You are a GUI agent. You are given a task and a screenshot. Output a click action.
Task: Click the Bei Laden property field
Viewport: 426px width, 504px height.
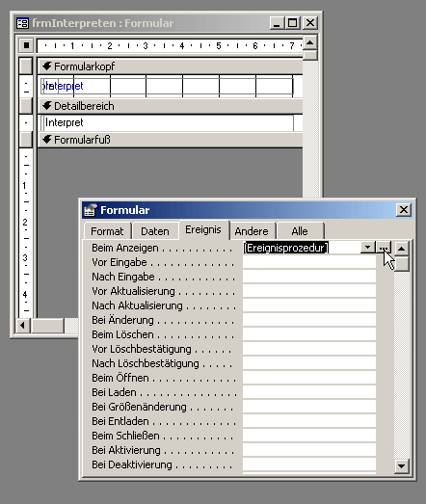(309, 392)
